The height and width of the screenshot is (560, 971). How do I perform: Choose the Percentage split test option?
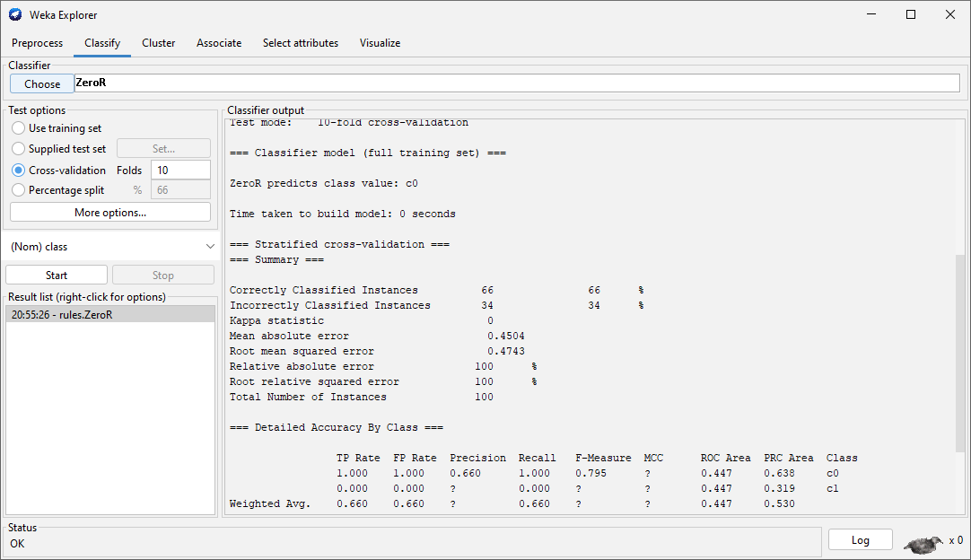point(19,190)
